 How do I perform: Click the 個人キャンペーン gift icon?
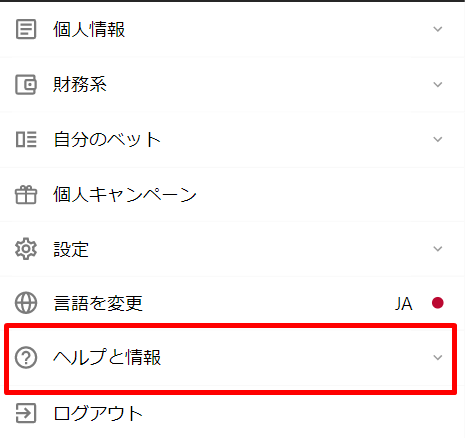tap(26, 195)
